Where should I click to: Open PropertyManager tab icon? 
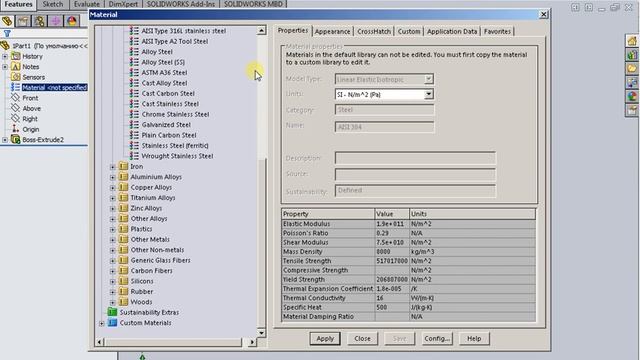point(23,21)
